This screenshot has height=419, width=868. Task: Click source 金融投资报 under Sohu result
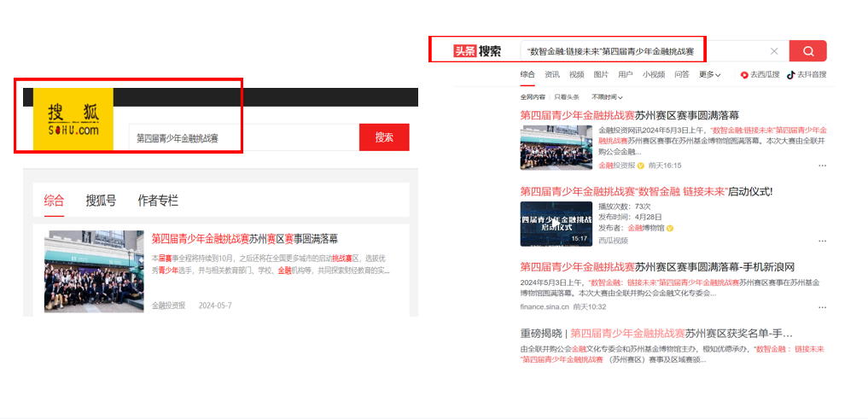pos(169,306)
